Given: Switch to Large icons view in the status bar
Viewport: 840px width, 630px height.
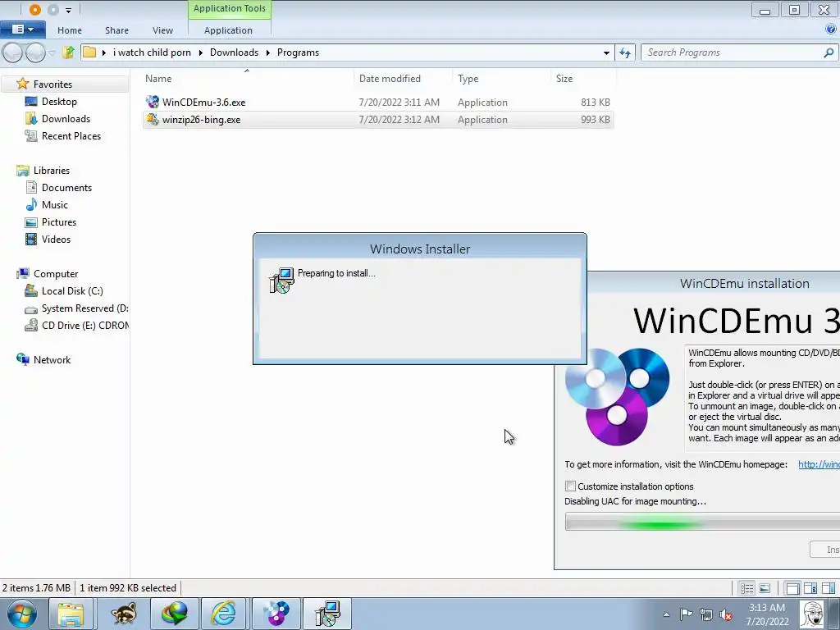Looking at the screenshot, I should click(x=765, y=588).
